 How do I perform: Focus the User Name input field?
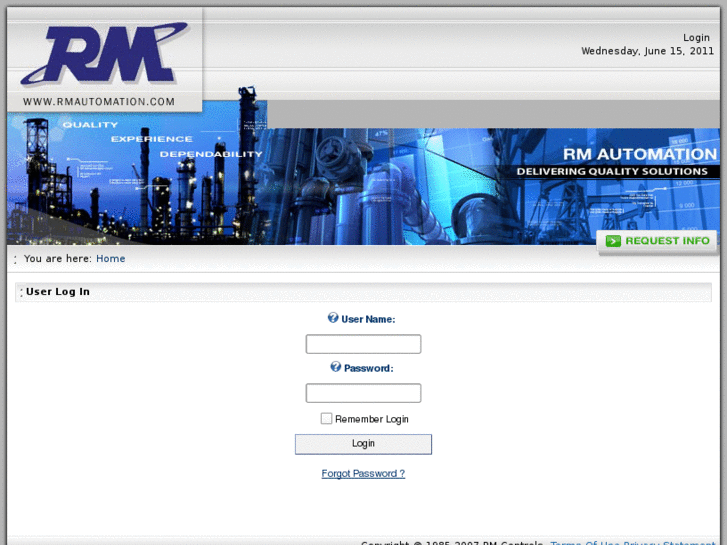coord(363,344)
